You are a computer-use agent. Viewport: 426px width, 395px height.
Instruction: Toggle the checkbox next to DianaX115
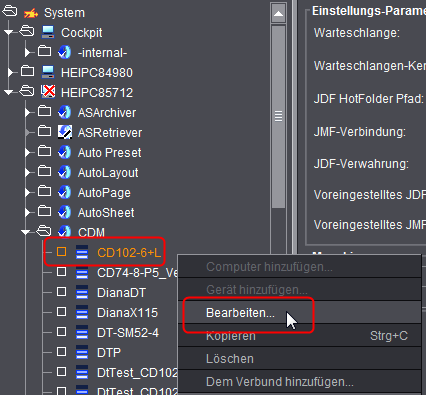pos(61,312)
